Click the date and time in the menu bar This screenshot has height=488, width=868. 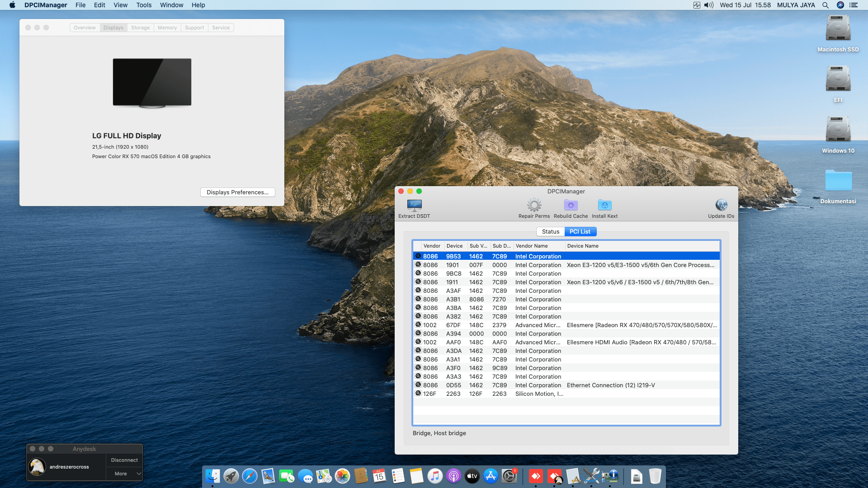click(x=745, y=5)
